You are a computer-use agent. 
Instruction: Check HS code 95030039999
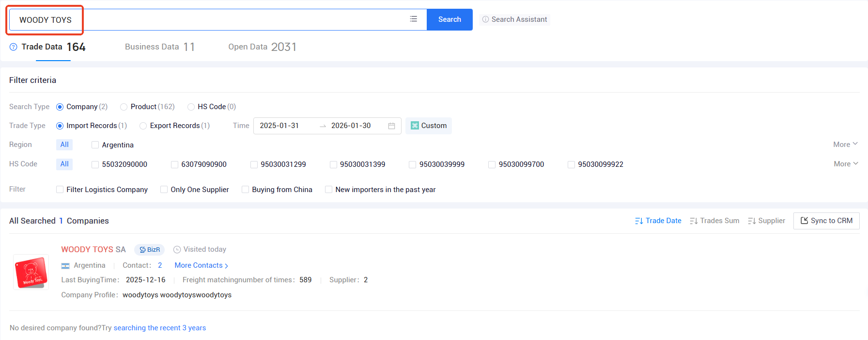coord(412,164)
